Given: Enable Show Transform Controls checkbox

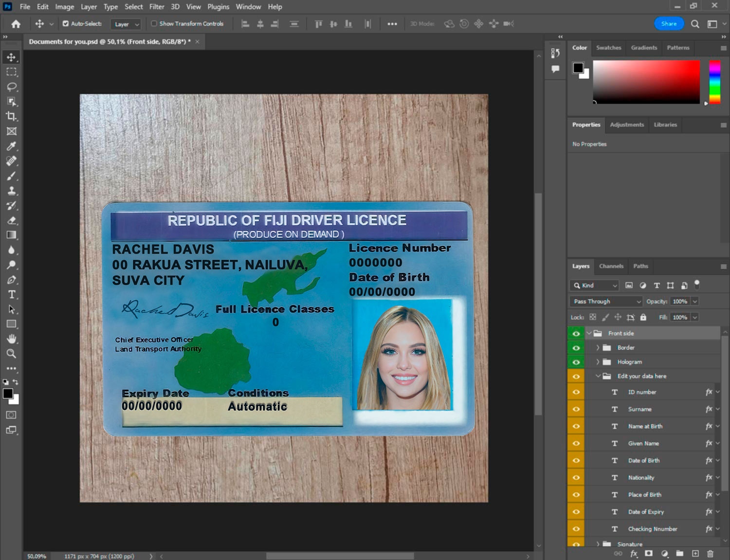Looking at the screenshot, I should click(x=154, y=23).
